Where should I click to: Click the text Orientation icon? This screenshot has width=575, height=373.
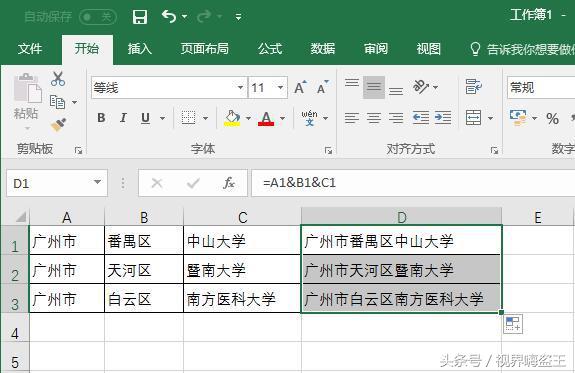(421, 87)
